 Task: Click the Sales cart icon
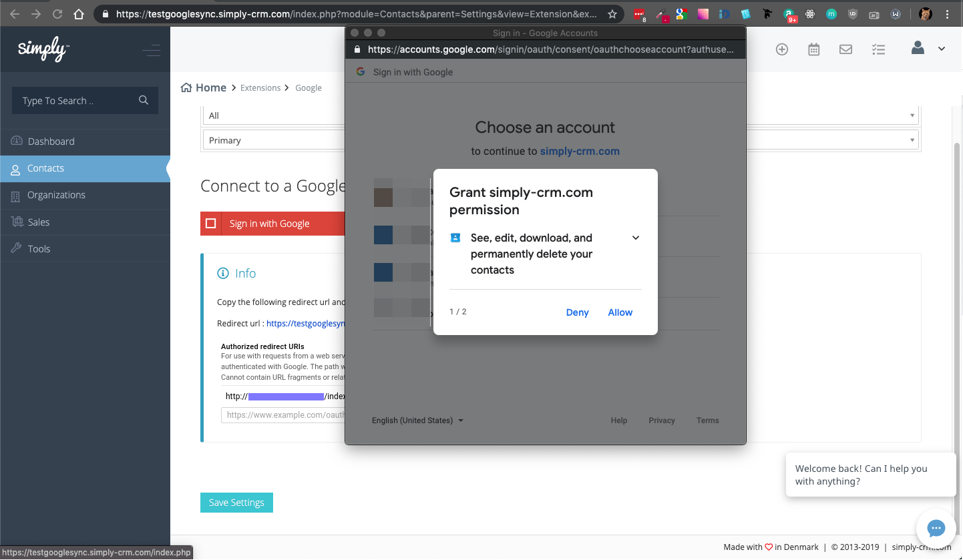coord(16,222)
